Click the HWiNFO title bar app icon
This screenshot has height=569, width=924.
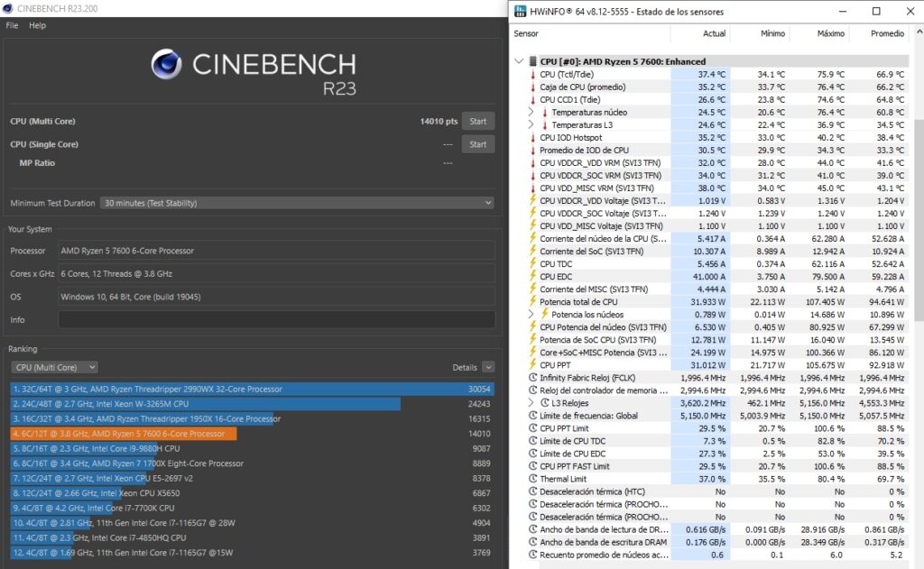pyautogui.click(x=521, y=11)
